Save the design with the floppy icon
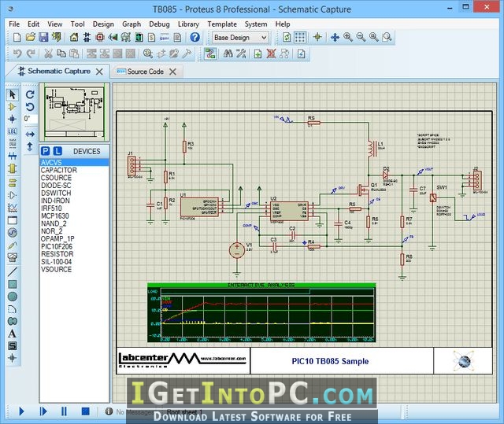Viewport: 504px width, 424px height. [x=43, y=38]
